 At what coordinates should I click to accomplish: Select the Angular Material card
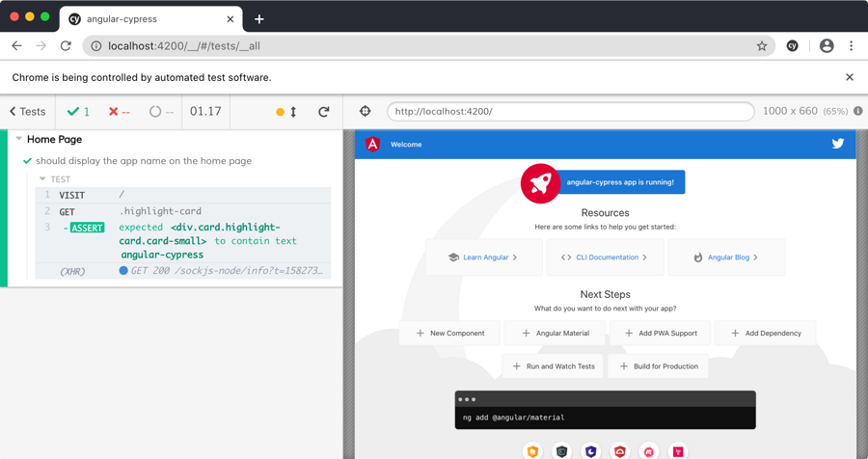point(555,334)
